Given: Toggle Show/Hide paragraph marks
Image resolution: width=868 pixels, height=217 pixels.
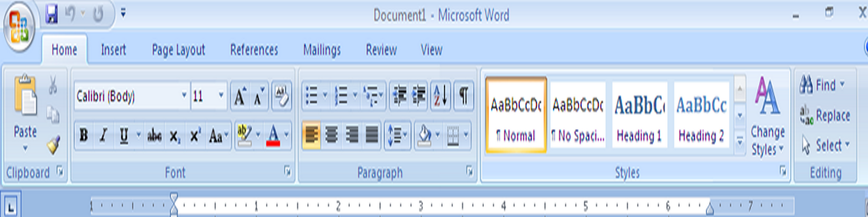Looking at the screenshot, I should click(x=464, y=97).
